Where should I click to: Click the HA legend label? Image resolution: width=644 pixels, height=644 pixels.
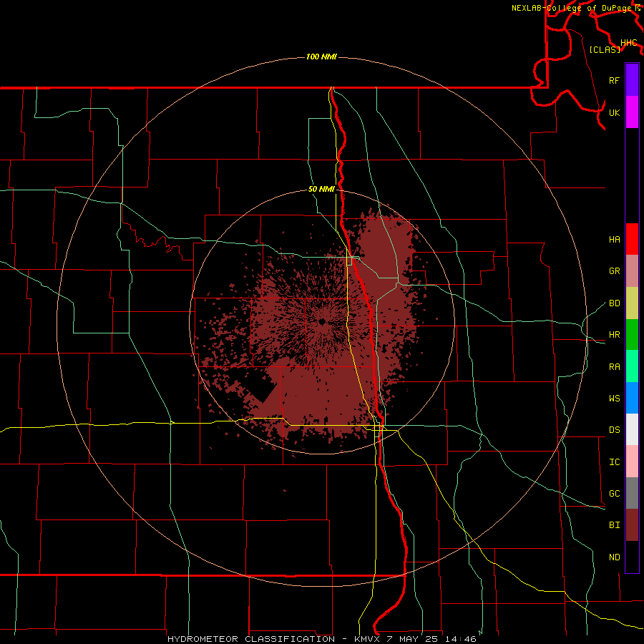click(614, 239)
